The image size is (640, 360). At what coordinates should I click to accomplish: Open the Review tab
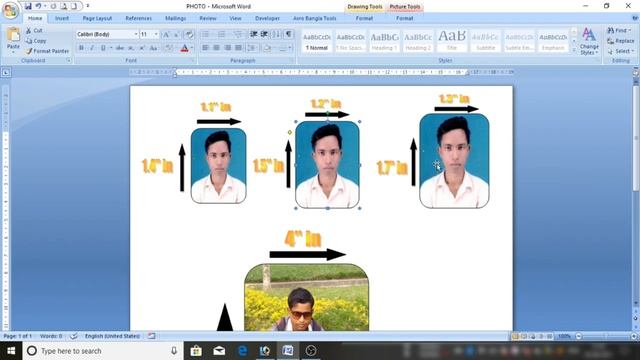tap(208, 18)
